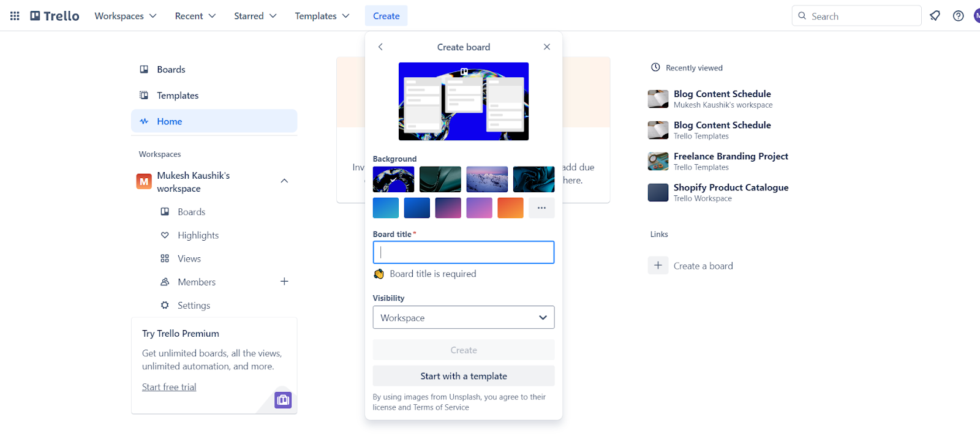Open Templates in the sidebar

(214, 96)
